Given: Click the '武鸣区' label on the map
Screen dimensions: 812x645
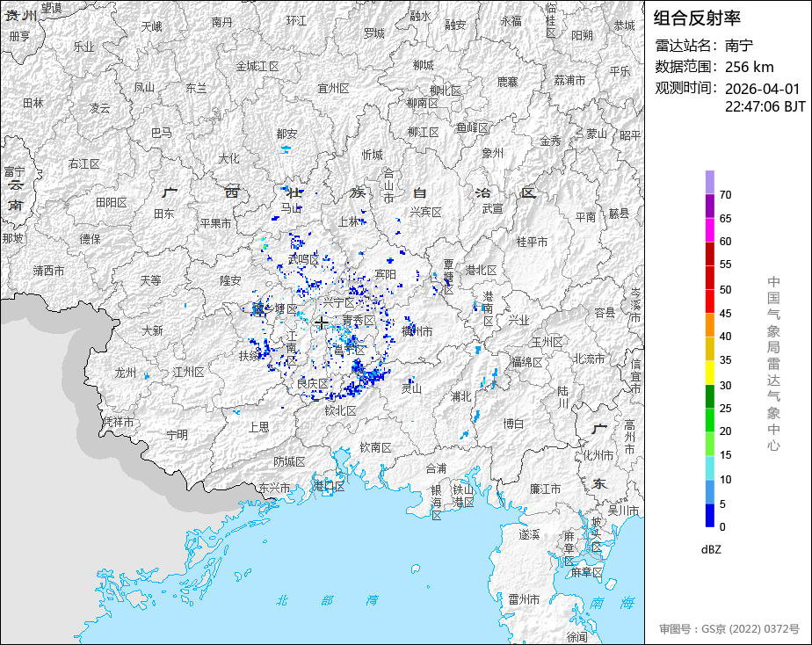Looking at the screenshot, I should 303,259.
